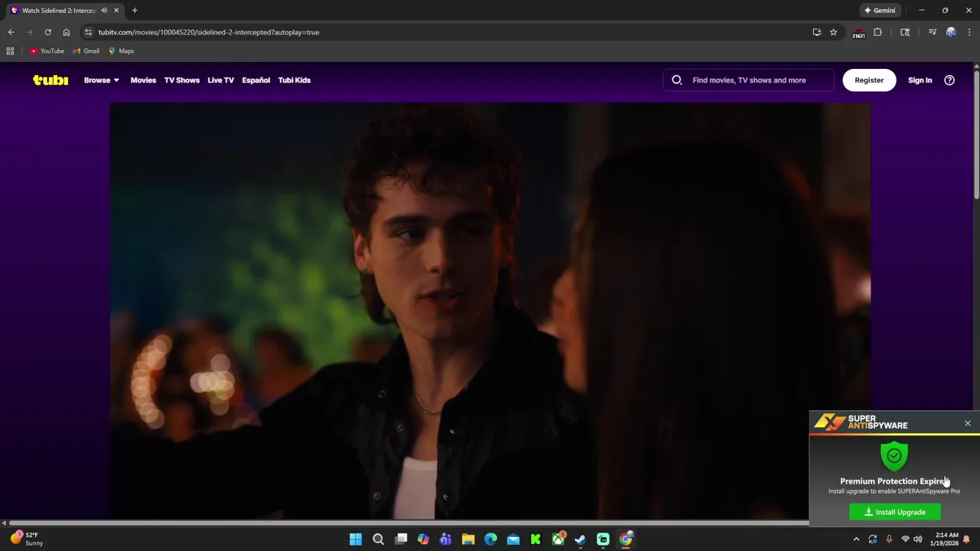980x551 pixels.
Task: Open Chrome three-dot menu
Action: [x=969, y=32]
